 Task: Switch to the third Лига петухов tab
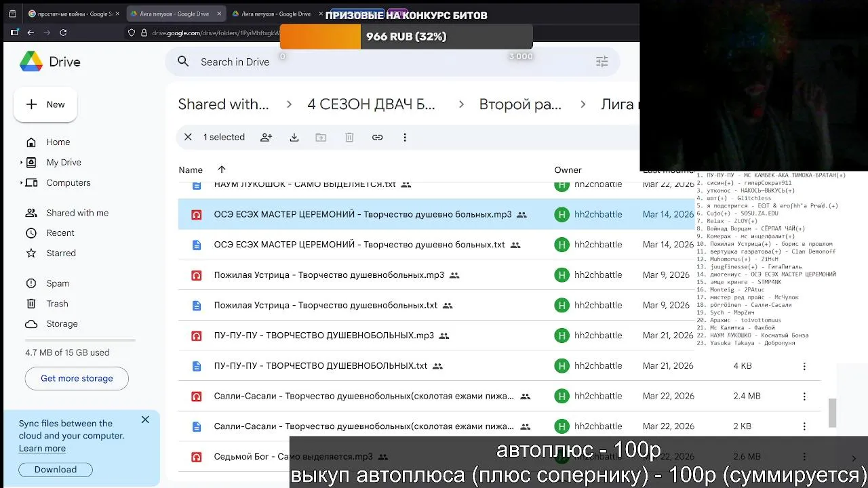(275, 14)
